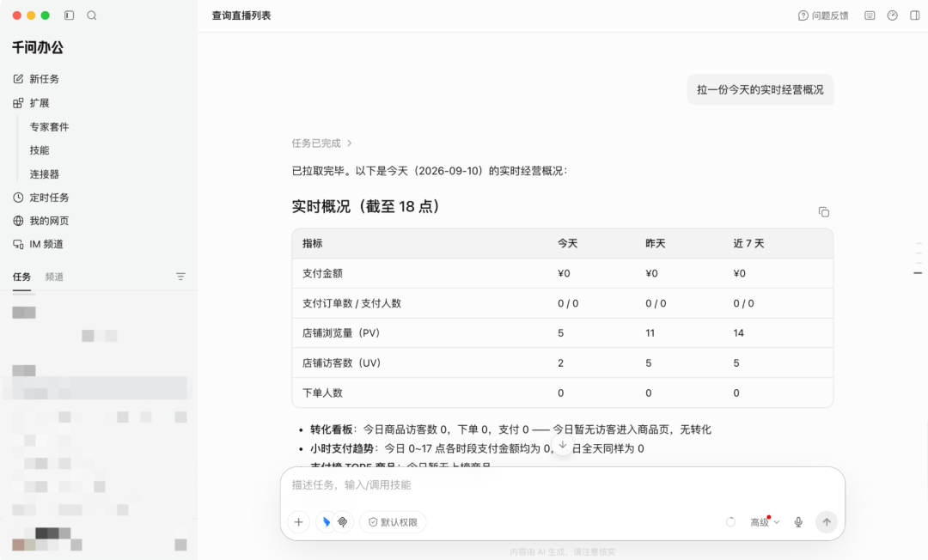This screenshot has width=928, height=560.
Task: Expand the 任务已完成 details chevron
Action: pyautogui.click(x=349, y=143)
